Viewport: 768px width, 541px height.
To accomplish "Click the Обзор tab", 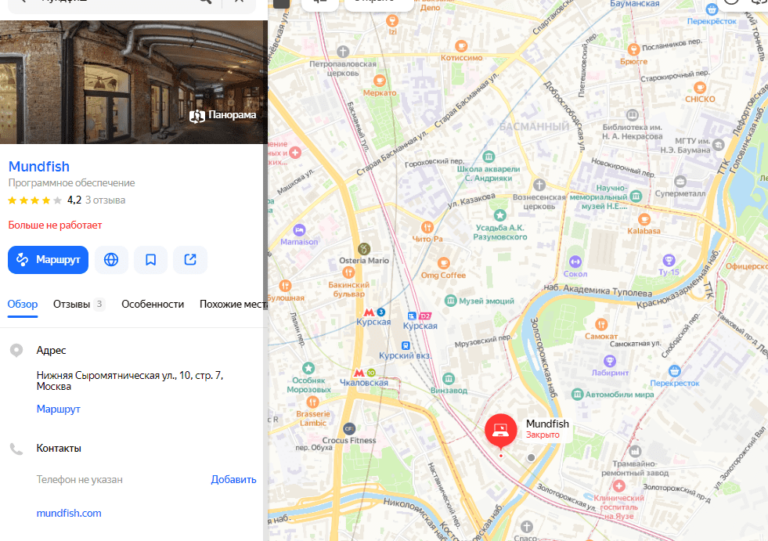I will pos(22,304).
